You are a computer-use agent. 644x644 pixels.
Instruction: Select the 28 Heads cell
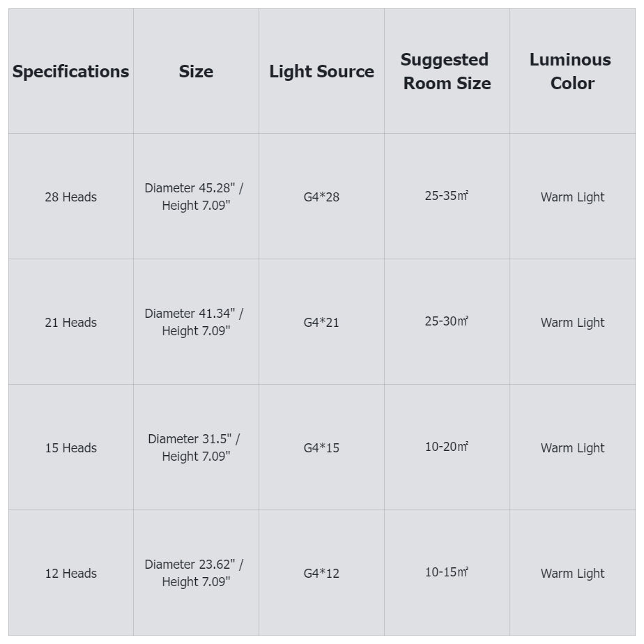click(x=70, y=197)
